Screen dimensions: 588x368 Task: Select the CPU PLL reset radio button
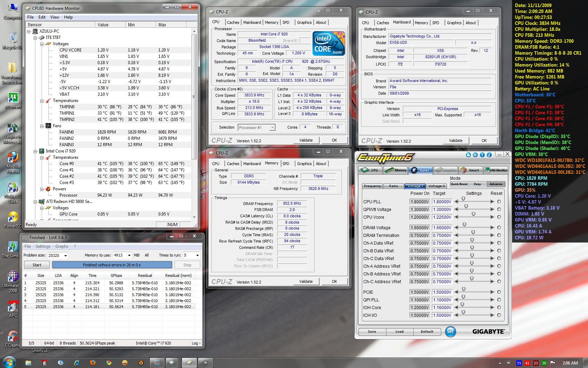[x=499, y=202]
